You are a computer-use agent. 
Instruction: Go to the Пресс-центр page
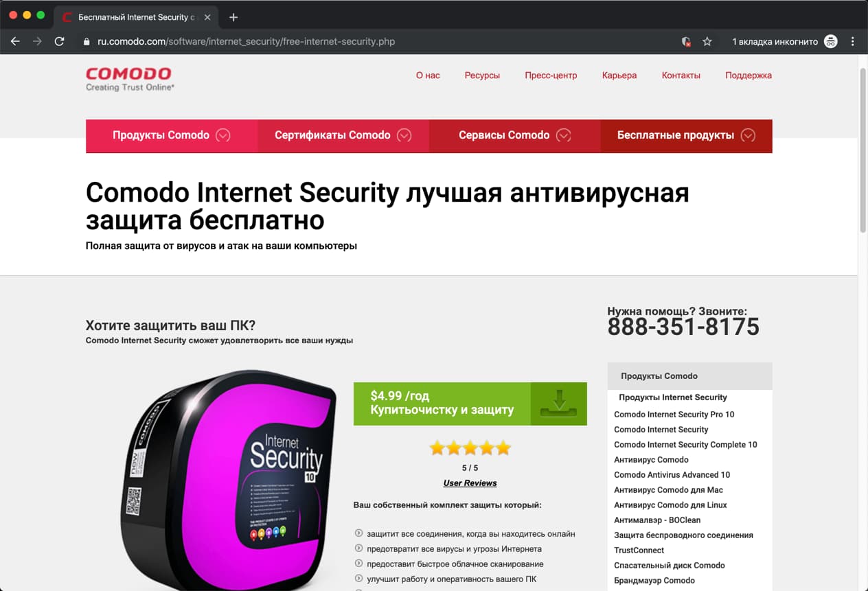551,76
